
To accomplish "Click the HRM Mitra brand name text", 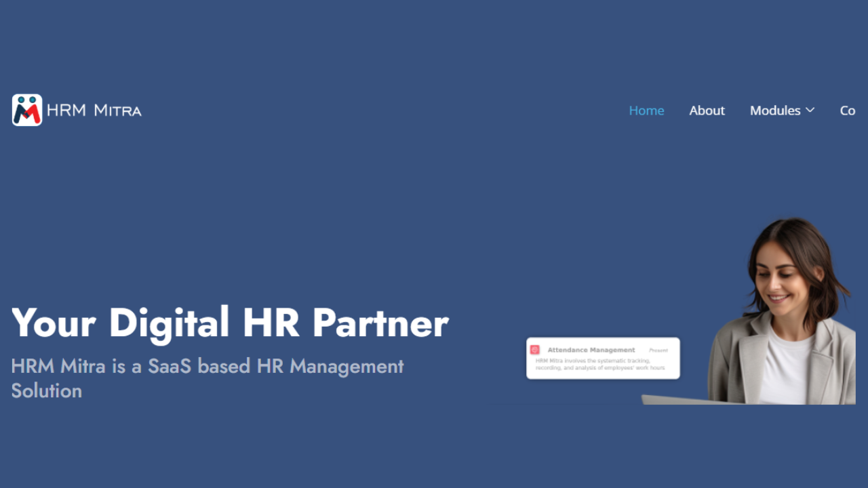I will pos(94,110).
